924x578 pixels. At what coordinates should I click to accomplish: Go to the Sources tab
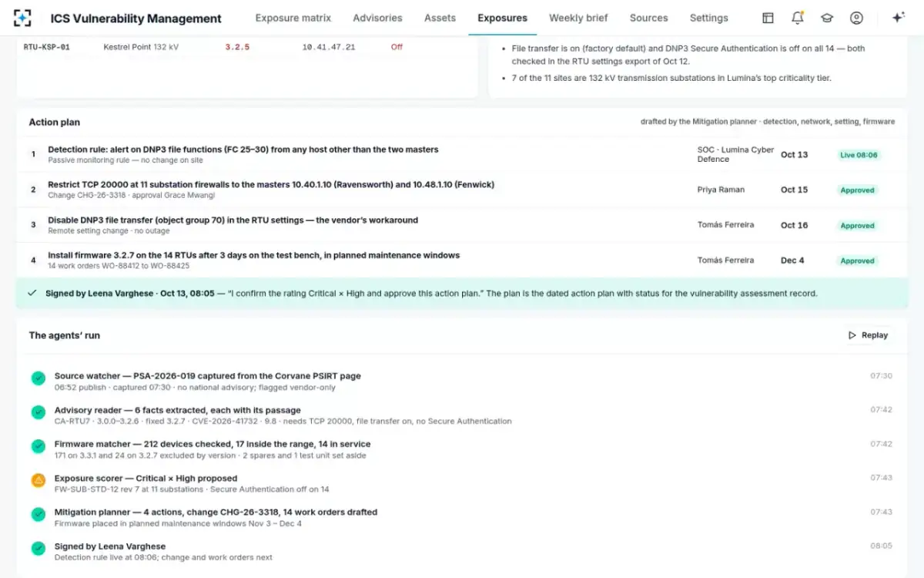648,18
